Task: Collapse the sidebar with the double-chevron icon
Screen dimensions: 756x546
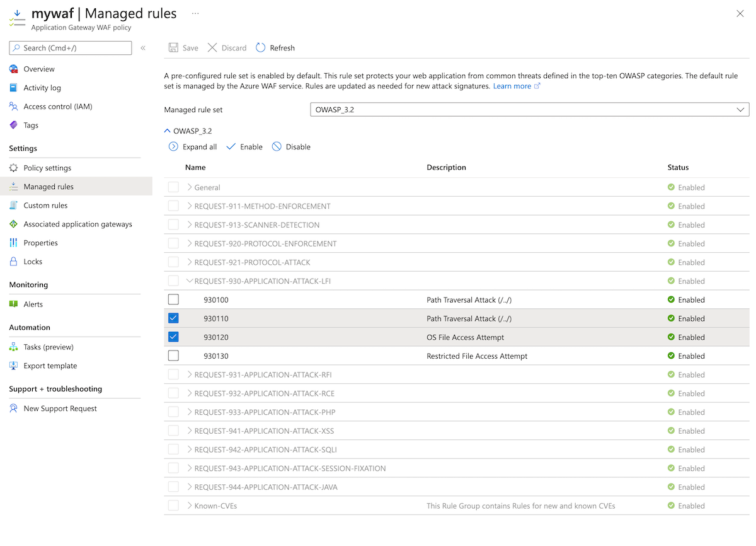Action: pyautogui.click(x=143, y=48)
